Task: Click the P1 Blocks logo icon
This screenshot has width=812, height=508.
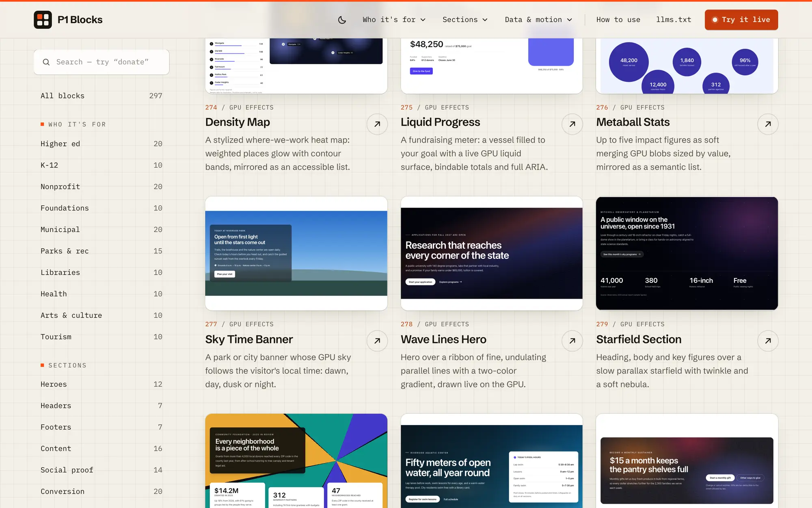Action: [x=43, y=20]
